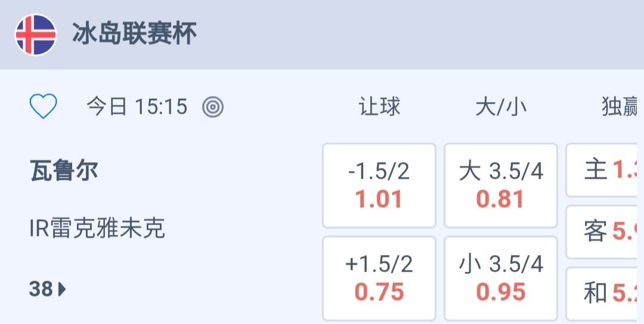Viewport: 644px width, 324px height.
Task: Choose the 主 home win odds
Action: pos(605,170)
